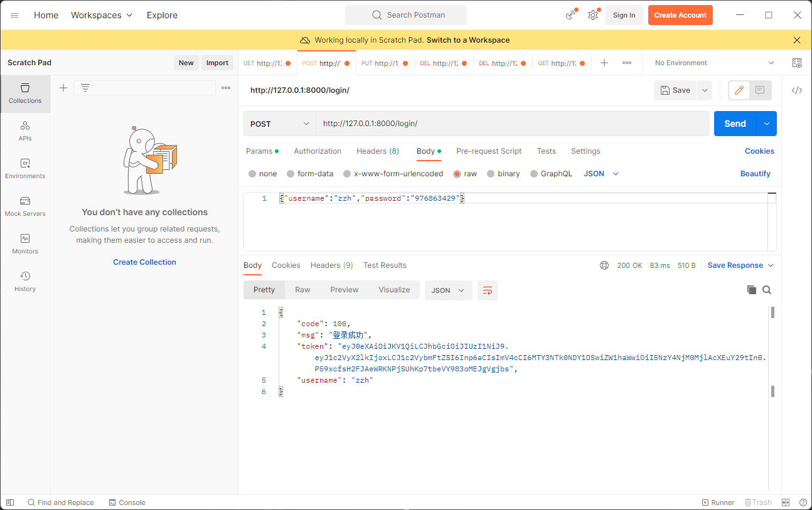Switch response view to Raw
The image size is (812, 510).
pos(302,290)
